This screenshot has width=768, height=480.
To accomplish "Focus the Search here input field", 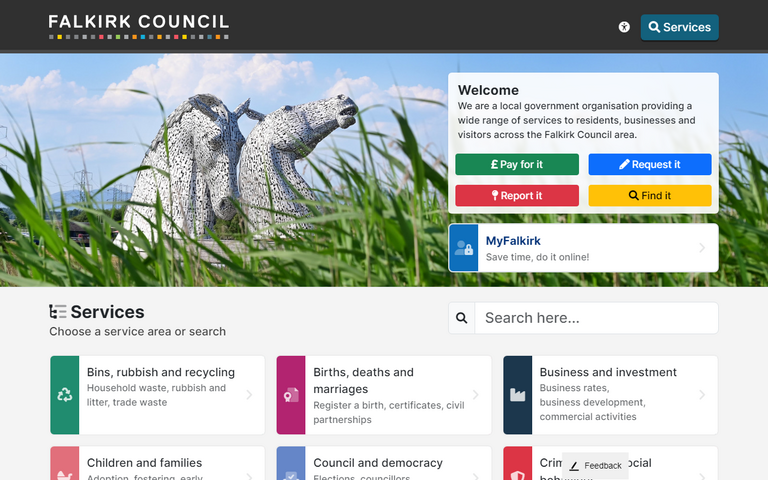I will [x=596, y=318].
